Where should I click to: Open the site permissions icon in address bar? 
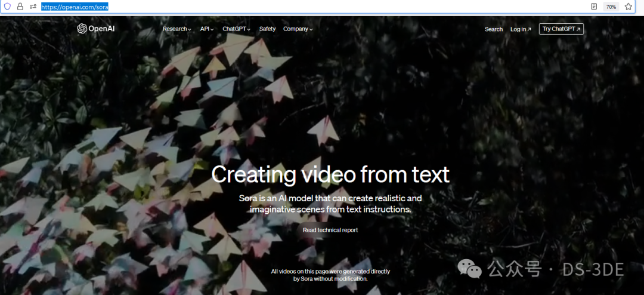click(33, 7)
